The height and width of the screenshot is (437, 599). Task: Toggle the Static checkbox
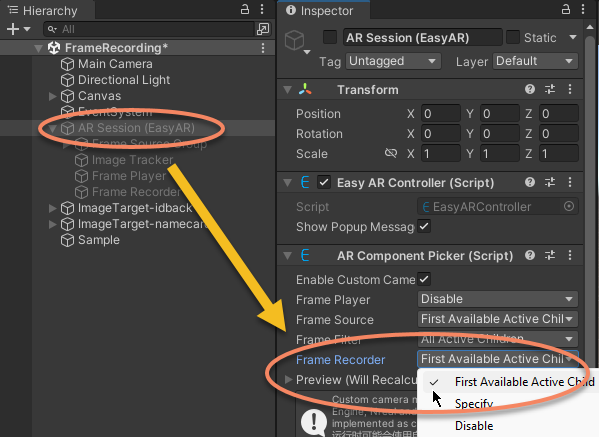(x=513, y=37)
